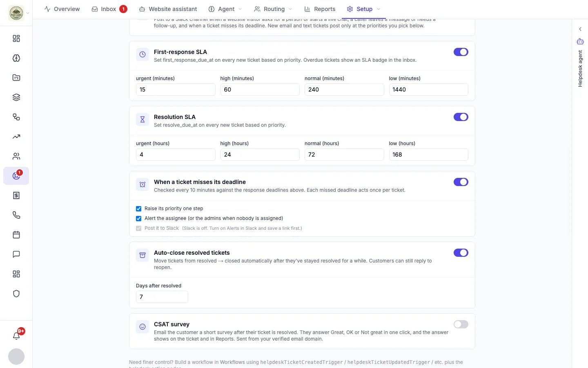Open the dashboard grid icon in sidebar
588x368 pixels.
(16, 38)
